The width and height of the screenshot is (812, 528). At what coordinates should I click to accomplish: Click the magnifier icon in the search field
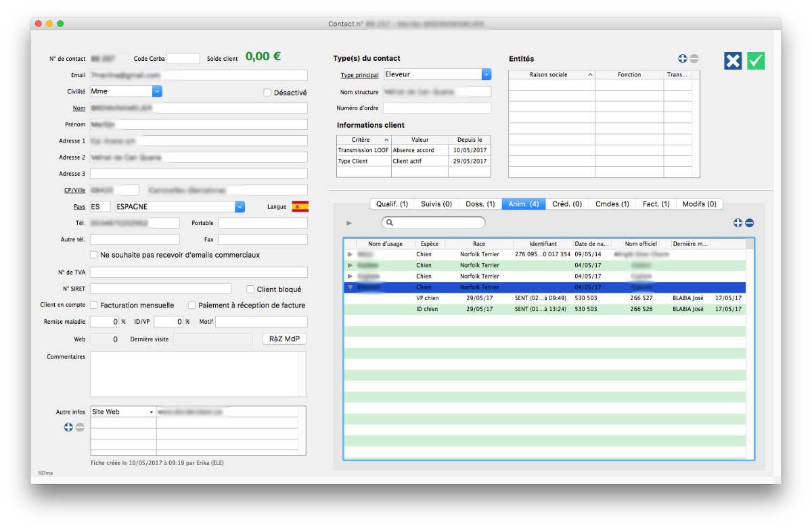pyautogui.click(x=390, y=222)
